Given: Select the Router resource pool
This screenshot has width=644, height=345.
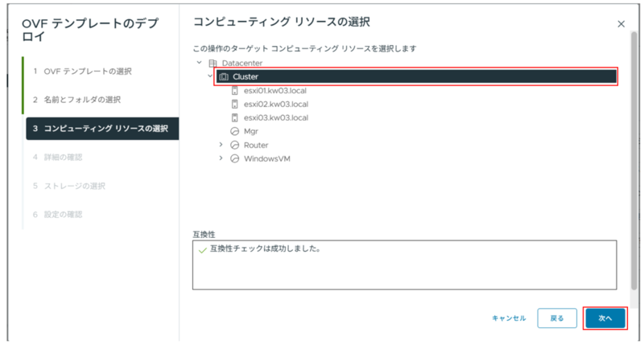Looking at the screenshot, I should (x=256, y=146).
